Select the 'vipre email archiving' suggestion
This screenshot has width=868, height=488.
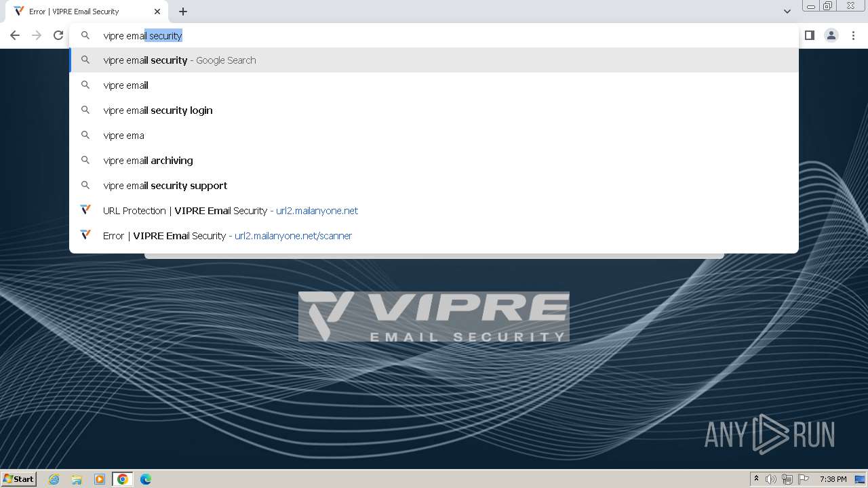434,161
